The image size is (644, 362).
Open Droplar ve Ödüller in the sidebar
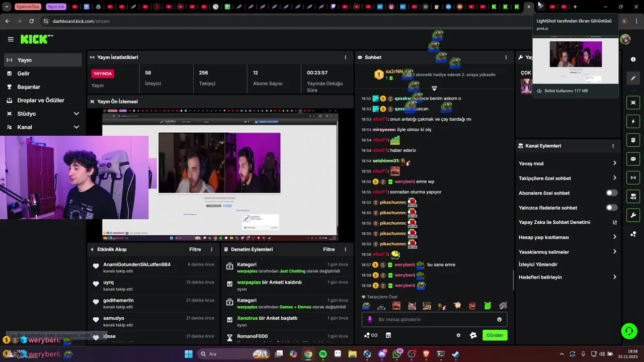(x=43, y=100)
